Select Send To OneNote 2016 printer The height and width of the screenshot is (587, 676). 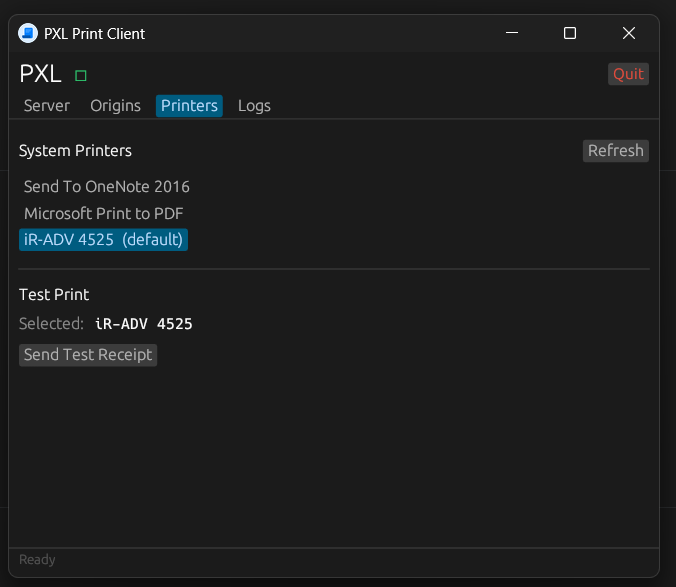pyautogui.click(x=106, y=187)
